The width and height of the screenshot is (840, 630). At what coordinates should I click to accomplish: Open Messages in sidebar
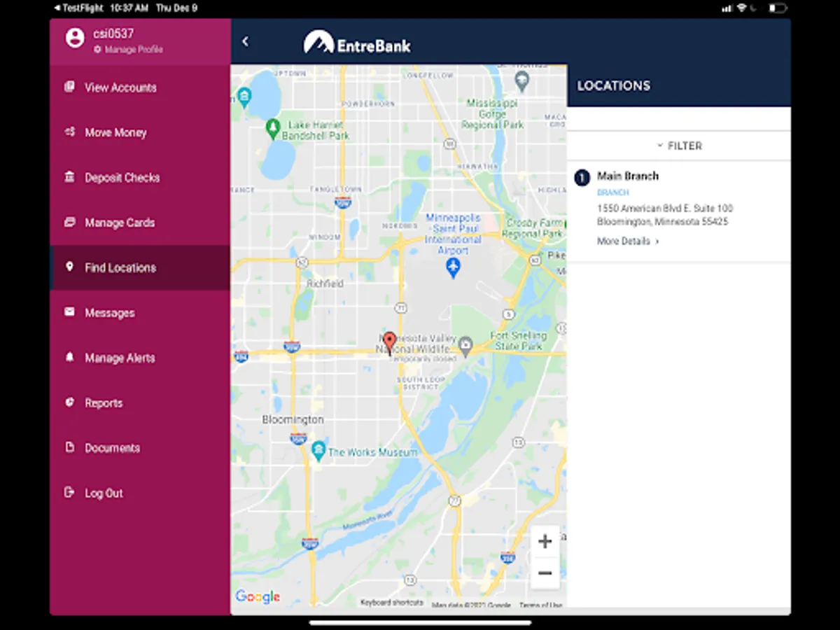coord(140,313)
